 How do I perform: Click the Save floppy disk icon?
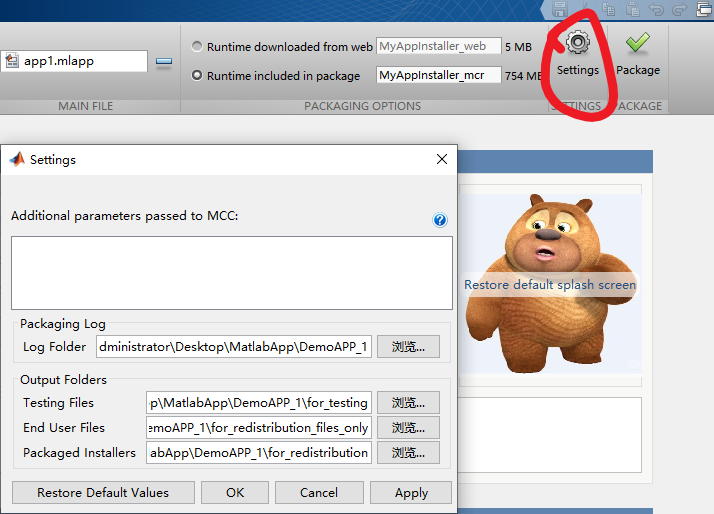[560, 9]
